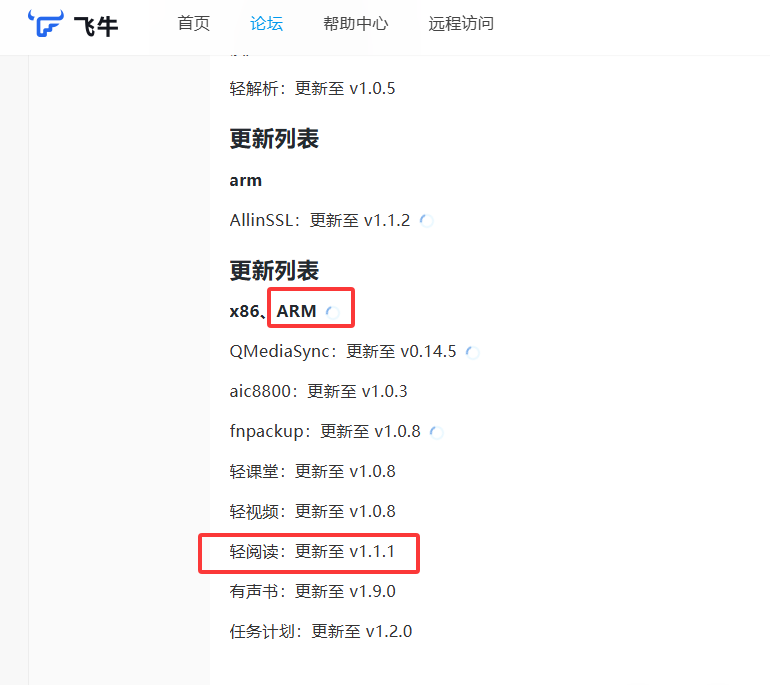Screen dimensions: 770x685
Task: Click the spinner after QMediaSync v0.14.5
Action: click(472, 352)
